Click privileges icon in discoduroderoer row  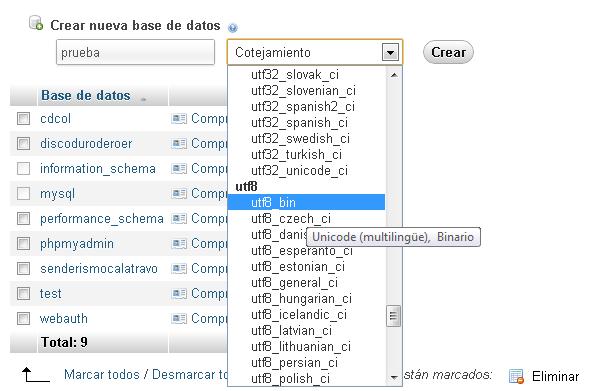coord(179,143)
